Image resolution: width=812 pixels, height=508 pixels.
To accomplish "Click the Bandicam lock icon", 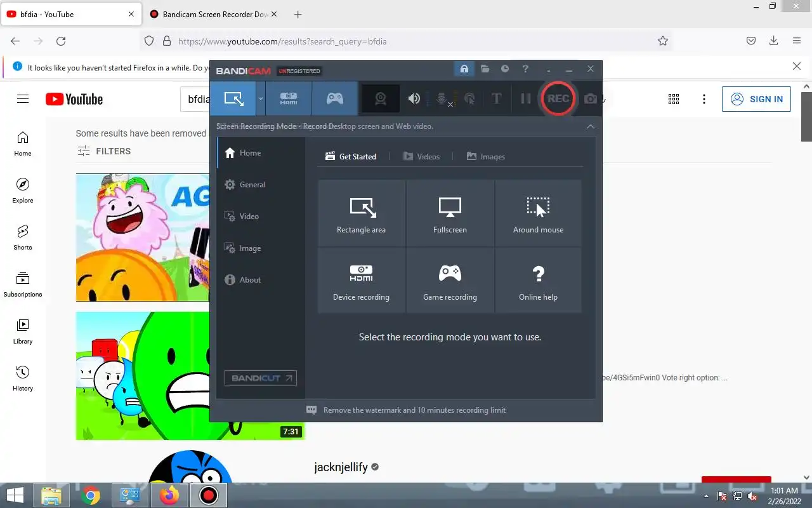I will click(464, 69).
